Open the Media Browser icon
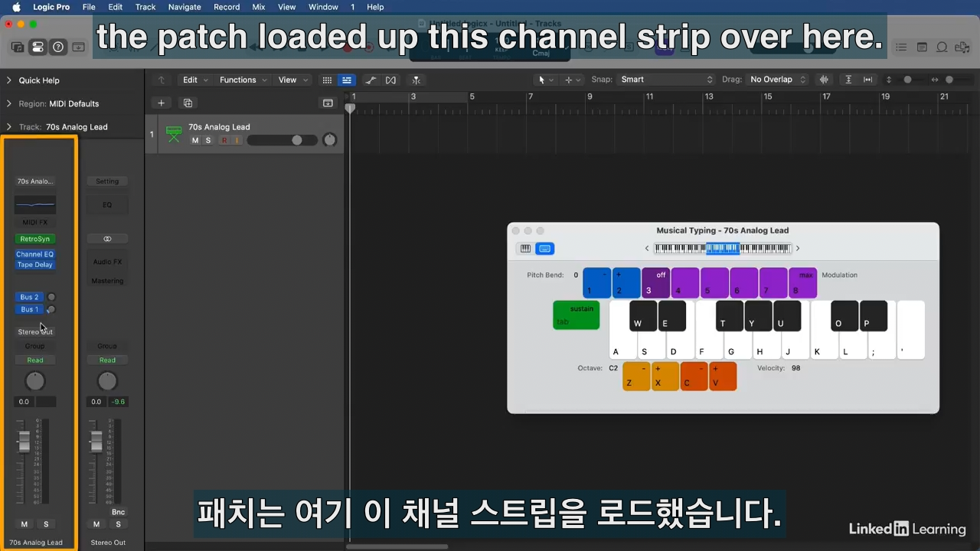Screen dimensions: 980x551 click(962, 47)
